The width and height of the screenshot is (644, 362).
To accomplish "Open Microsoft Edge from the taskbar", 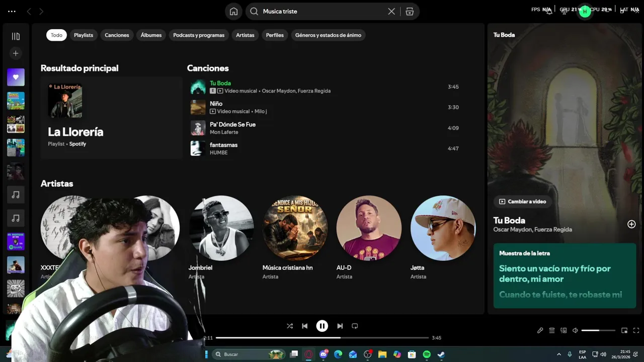I will pyautogui.click(x=338, y=354).
